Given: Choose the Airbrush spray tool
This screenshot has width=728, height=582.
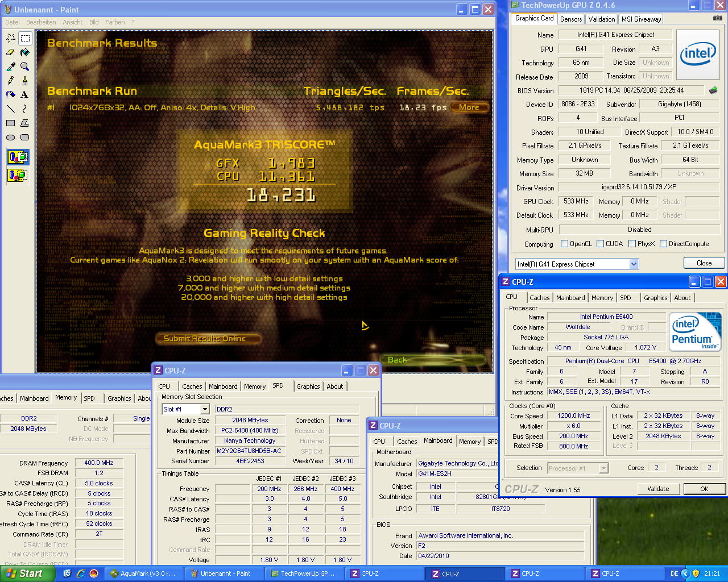Looking at the screenshot, I should [x=11, y=94].
